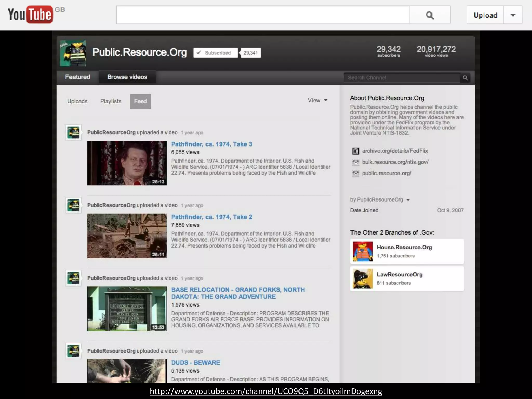Click PublicResourceOrg name above Take 3

coord(111,132)
